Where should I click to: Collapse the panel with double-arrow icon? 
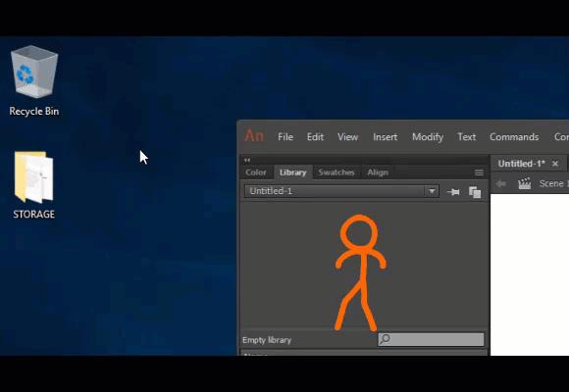(247, 160)
